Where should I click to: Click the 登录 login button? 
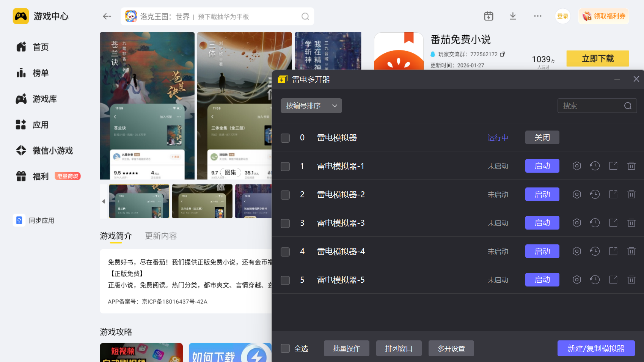tap(563, 16)
